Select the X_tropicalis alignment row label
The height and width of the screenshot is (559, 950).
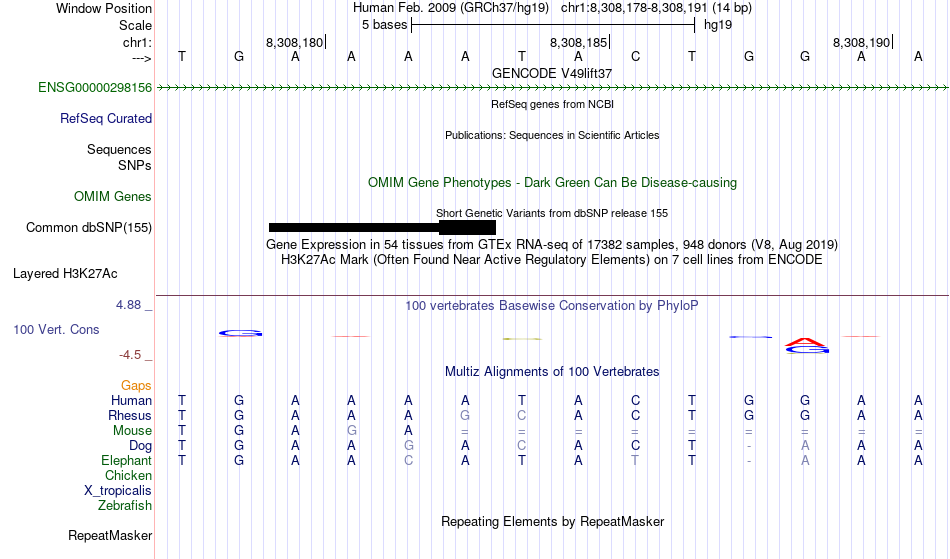pos(118,491)
